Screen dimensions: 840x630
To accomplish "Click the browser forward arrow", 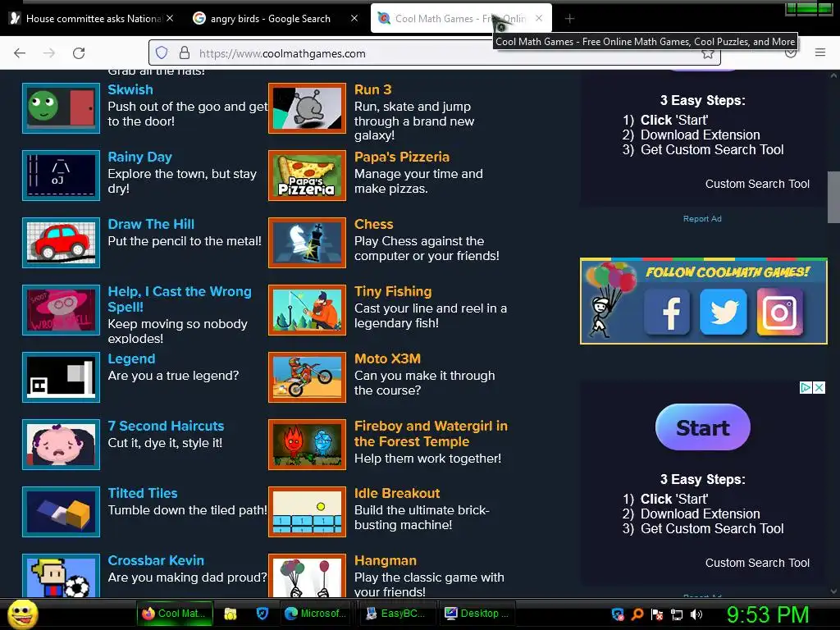I will (49, 53).
